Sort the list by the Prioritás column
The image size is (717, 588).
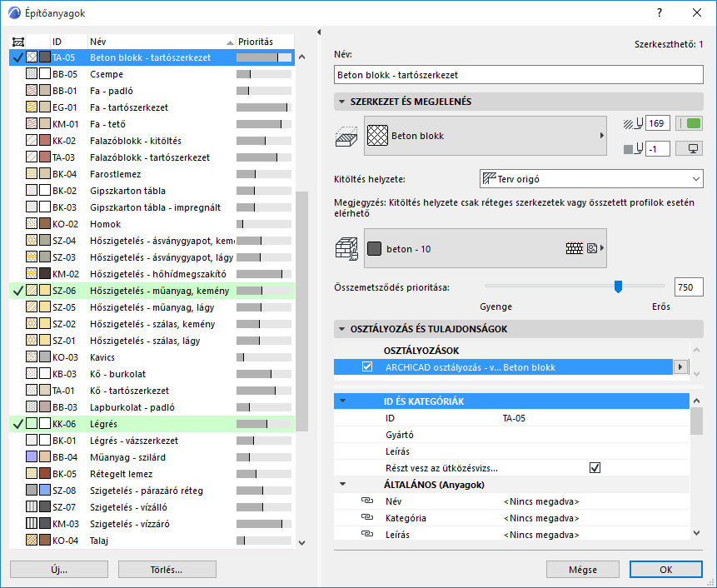coord(265,42)
